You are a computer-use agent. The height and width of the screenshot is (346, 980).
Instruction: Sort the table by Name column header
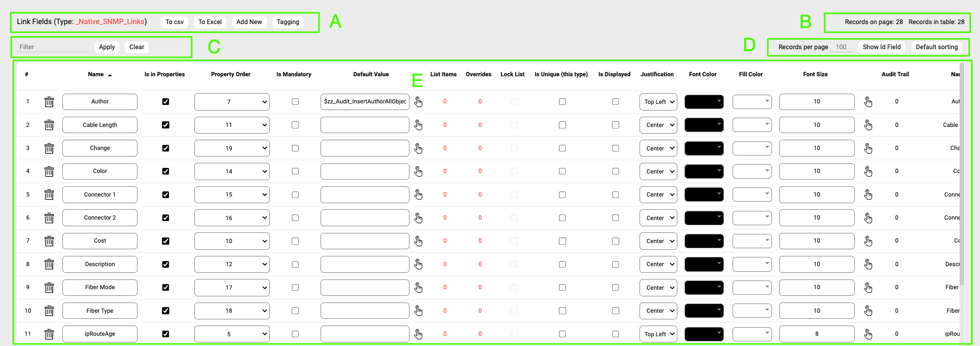[96, 74]
